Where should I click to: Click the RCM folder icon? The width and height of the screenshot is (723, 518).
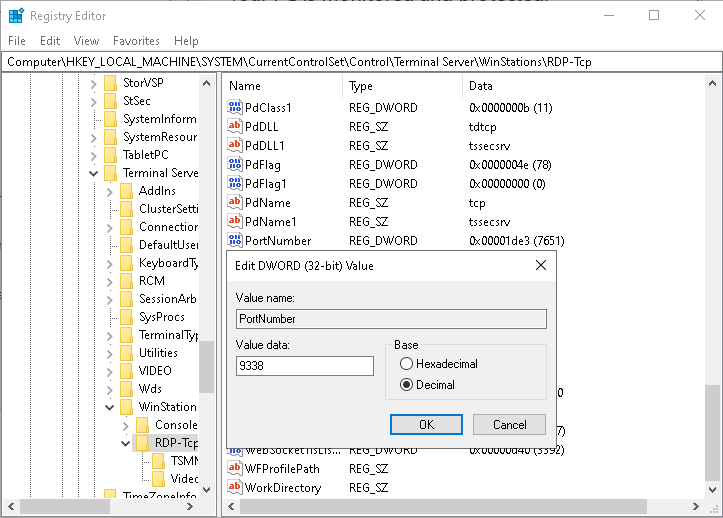click(x=126, y=281)
